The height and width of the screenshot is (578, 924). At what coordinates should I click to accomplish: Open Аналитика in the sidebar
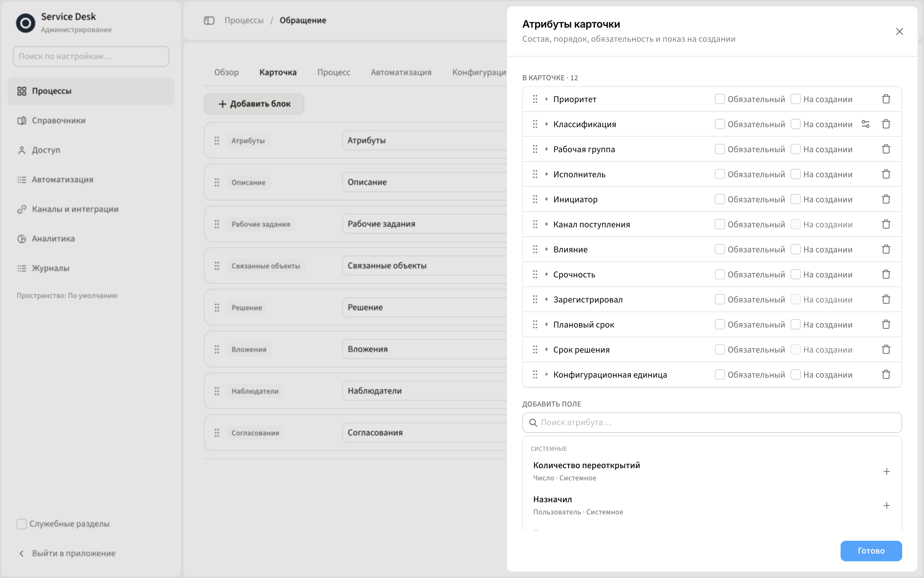tap(91, 239)
